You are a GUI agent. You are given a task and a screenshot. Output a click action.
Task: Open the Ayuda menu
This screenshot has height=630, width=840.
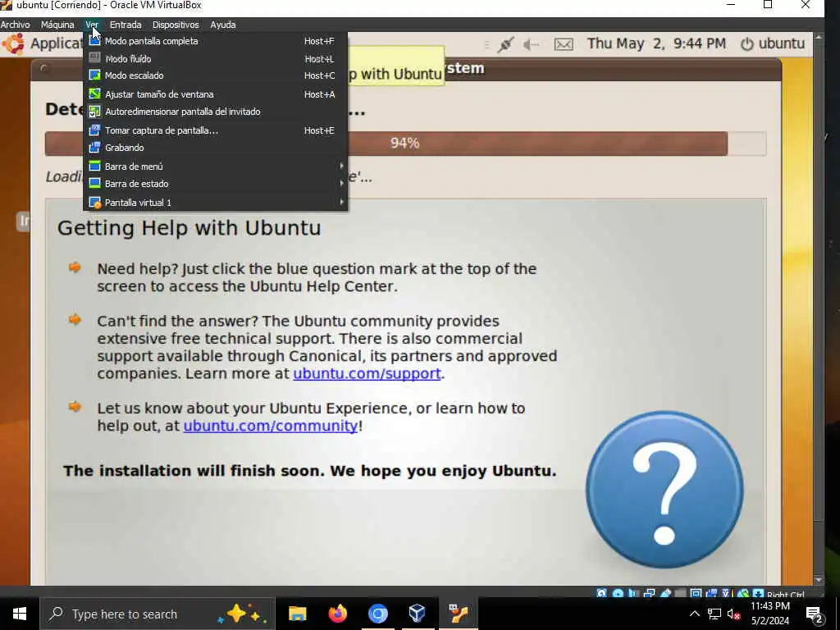223,25
